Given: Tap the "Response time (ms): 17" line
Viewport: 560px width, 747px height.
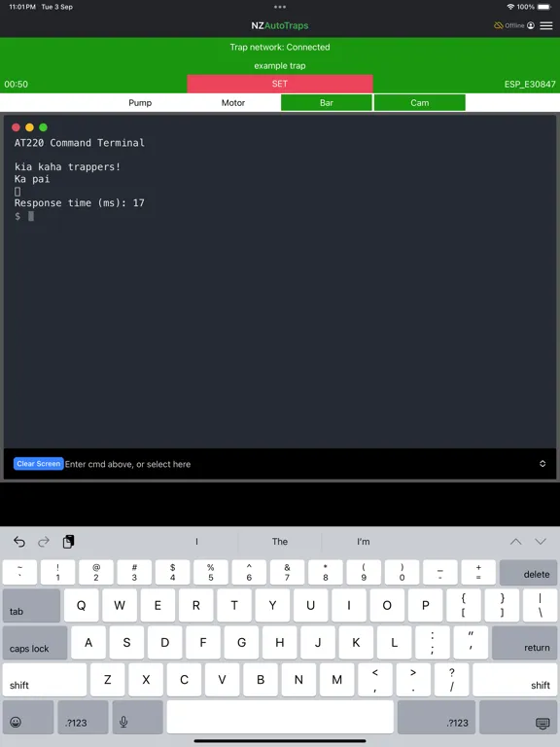Looking at the screenshot, I should pyautogui.click(x=79, y=203).
